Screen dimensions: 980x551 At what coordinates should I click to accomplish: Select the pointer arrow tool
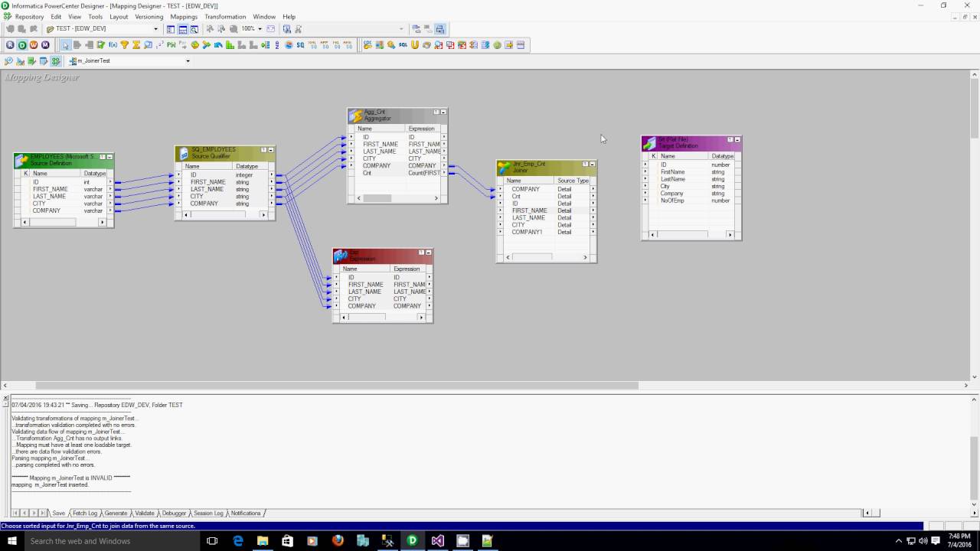(66, 45)
